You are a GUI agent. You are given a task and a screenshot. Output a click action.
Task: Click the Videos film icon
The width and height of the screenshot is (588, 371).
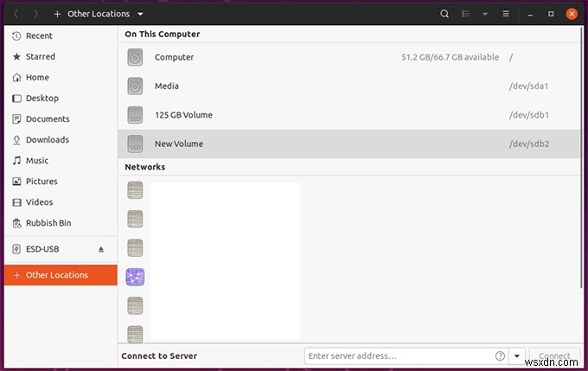[16, 202]
